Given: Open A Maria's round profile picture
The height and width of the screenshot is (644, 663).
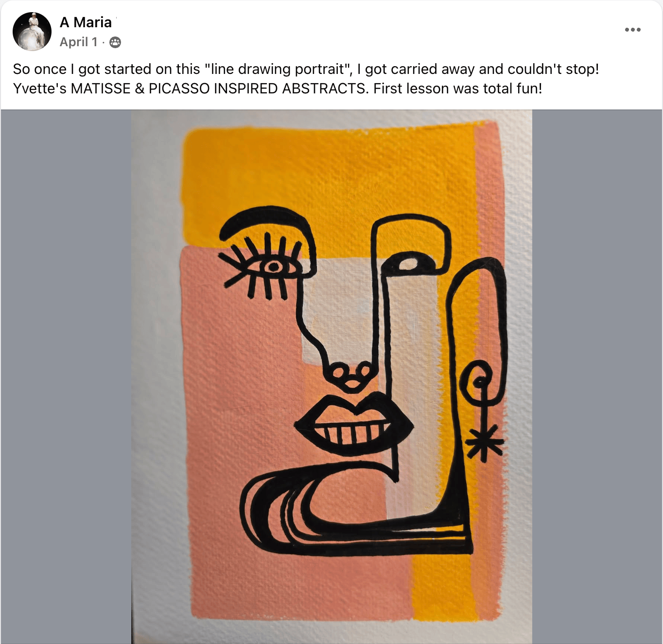Looking at the screenshot, I should tap(32, 32).
